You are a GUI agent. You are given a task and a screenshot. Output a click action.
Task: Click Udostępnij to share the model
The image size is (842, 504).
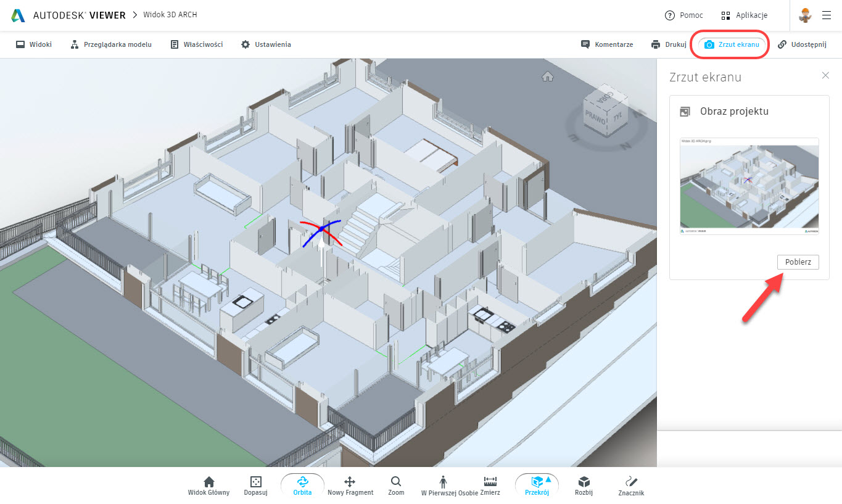tap(801, 44)
